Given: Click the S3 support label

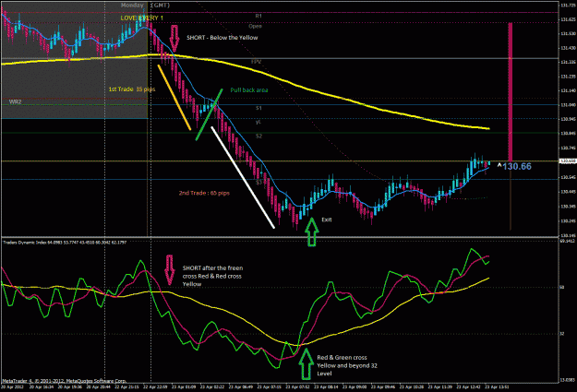Looking at the screenshot, I should (259, 183).
